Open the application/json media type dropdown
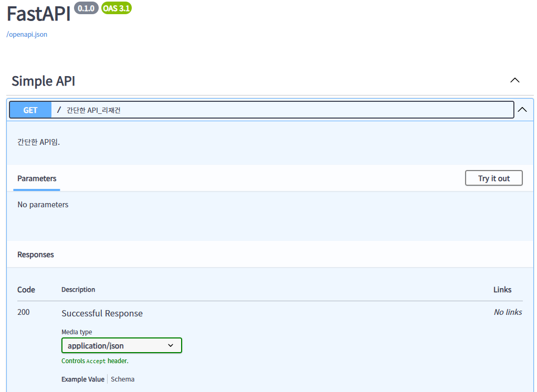Image resolution: width=537 pixels, height=392 pixels. [122, 345]
